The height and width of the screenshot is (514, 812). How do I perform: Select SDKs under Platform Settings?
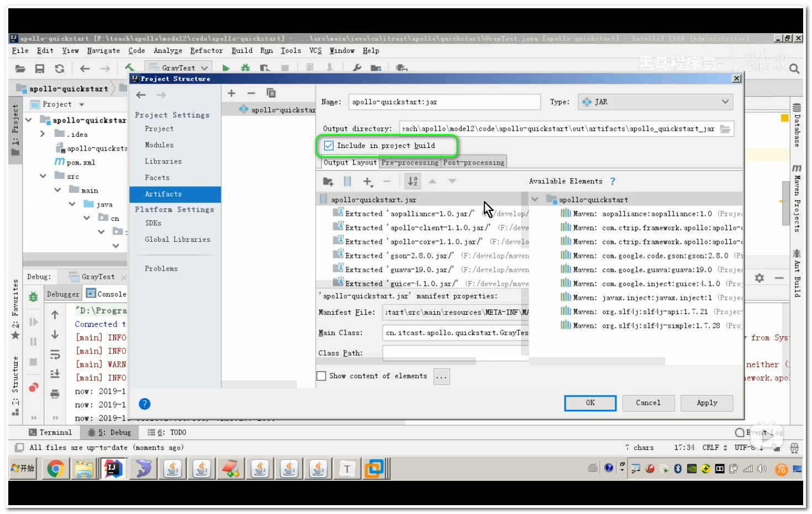tap(153, 224)
